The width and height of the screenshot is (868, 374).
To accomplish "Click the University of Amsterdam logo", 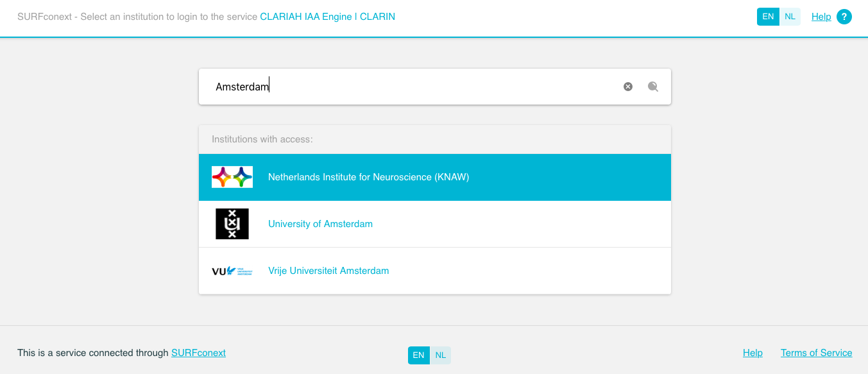I will click(232, 224).
